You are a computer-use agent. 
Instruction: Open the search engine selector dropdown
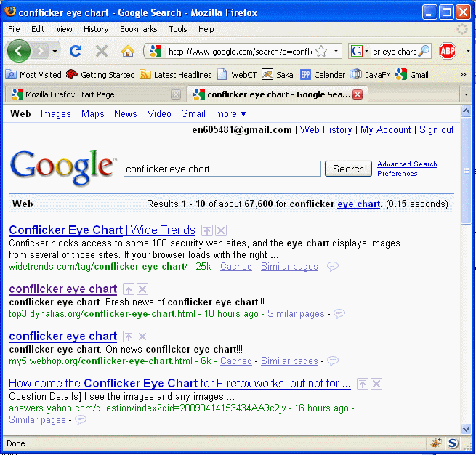(366, 51)
